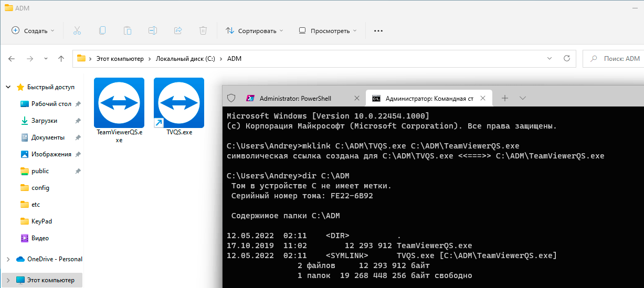The width and height of the screenshot is (644, 288).
Task: Click the <SYMLINK> TVQS.exe output line
Action: 392,255
